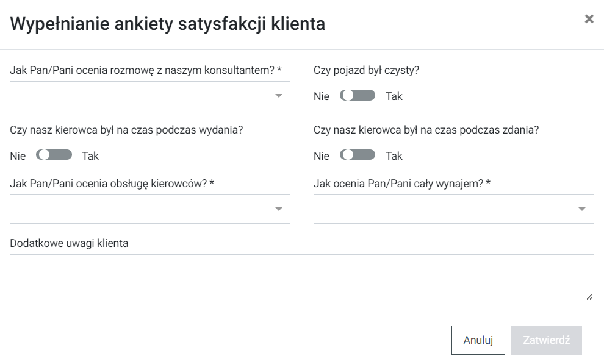Click 'Tak' for driver punctuality 'podczas wydania'
This screenshot has width=604, height=364.
coord(90,156)
